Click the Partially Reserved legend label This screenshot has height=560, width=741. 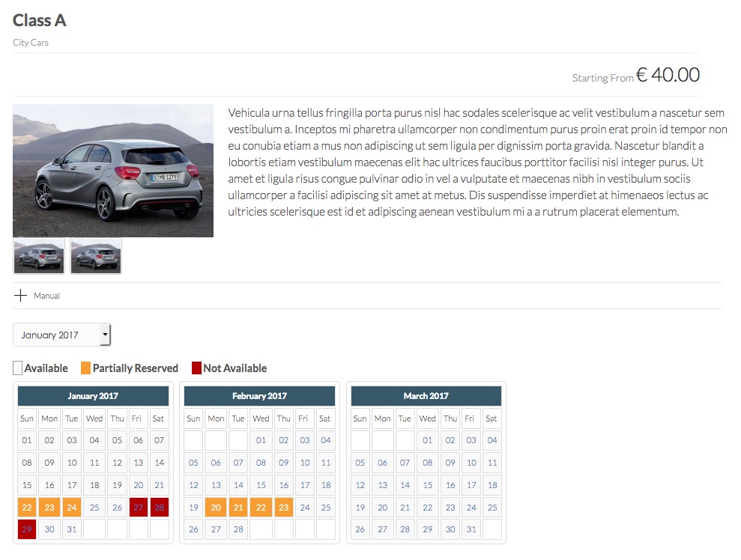[136, 368]
